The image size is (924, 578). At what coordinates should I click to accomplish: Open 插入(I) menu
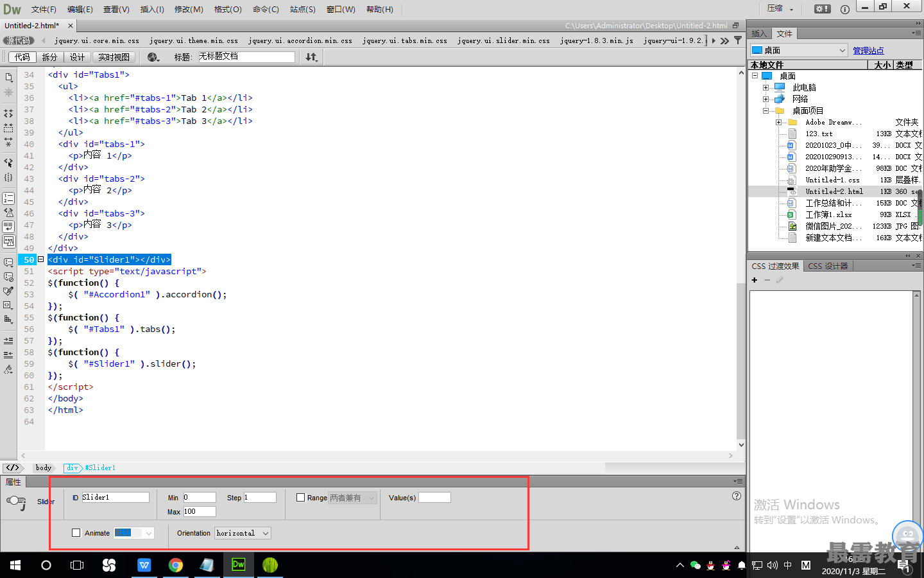(152, 9)
